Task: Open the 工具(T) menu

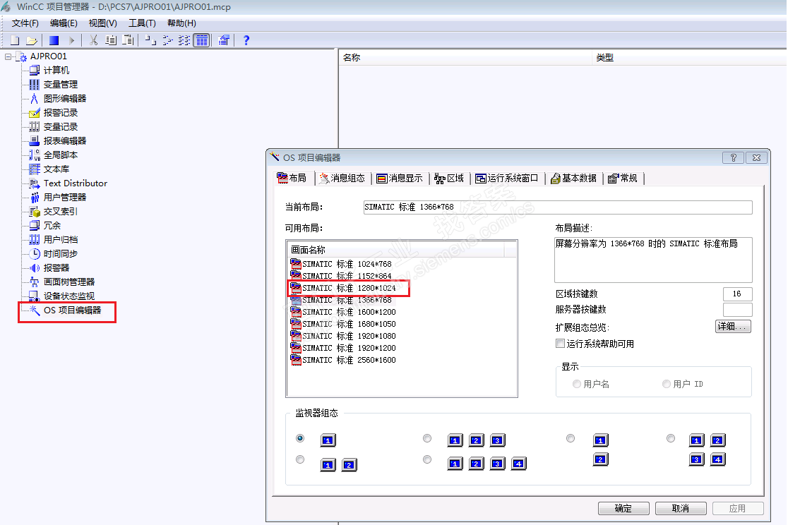Action: tap(142, 23)
